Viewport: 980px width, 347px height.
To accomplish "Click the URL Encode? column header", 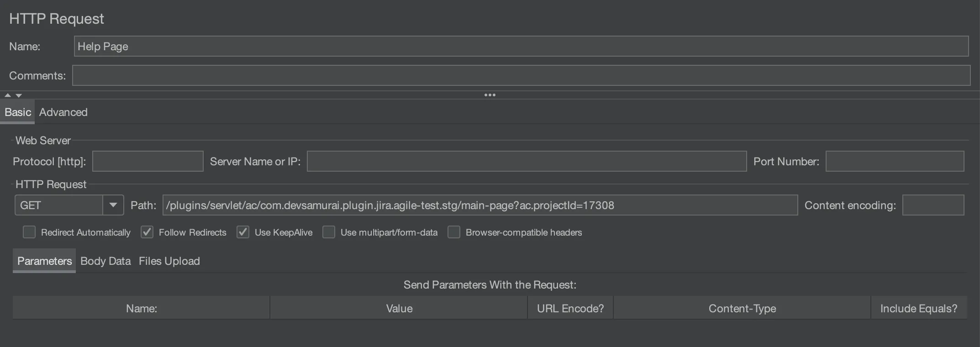I will point(570,309).
